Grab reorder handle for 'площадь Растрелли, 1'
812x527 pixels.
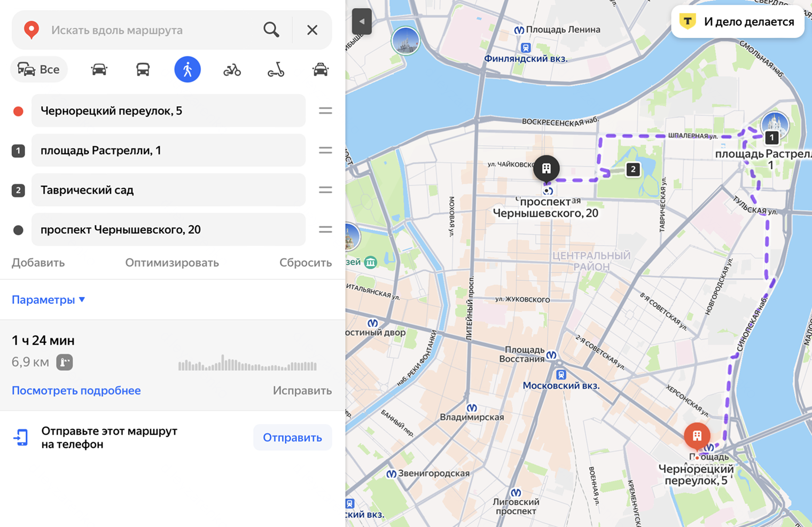(x=325, y=150)
